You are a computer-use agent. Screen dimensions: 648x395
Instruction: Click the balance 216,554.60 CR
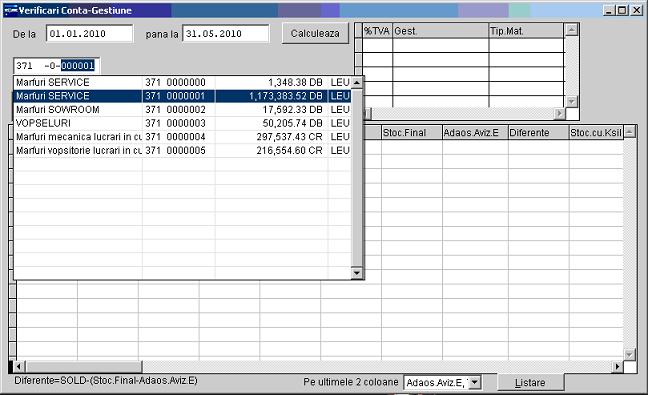(289, 150)
